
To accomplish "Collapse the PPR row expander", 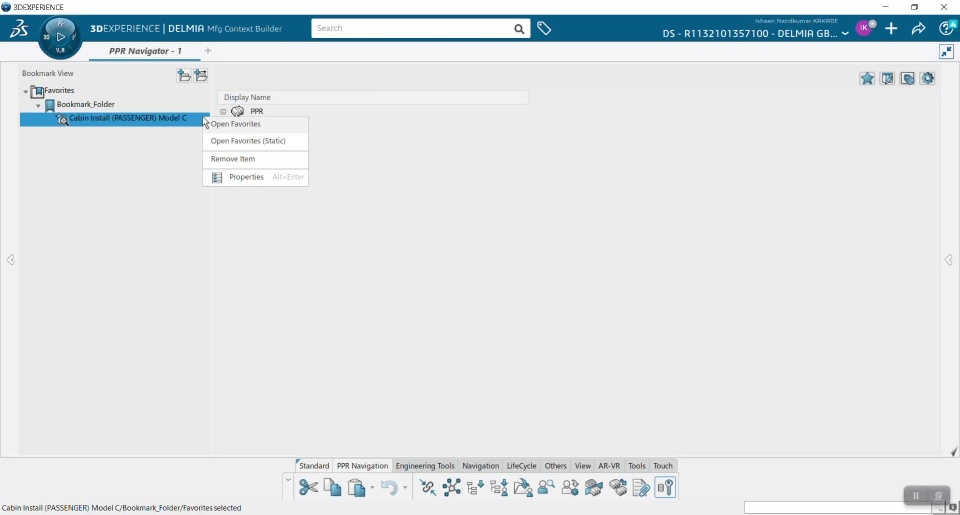I will coord(223,112).
